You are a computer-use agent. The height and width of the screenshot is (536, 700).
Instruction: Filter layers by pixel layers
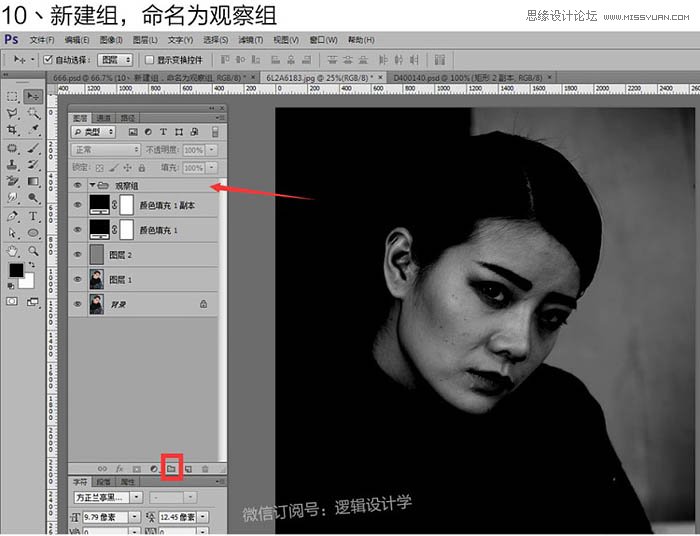pyautogui.click(x=133, y=132)
